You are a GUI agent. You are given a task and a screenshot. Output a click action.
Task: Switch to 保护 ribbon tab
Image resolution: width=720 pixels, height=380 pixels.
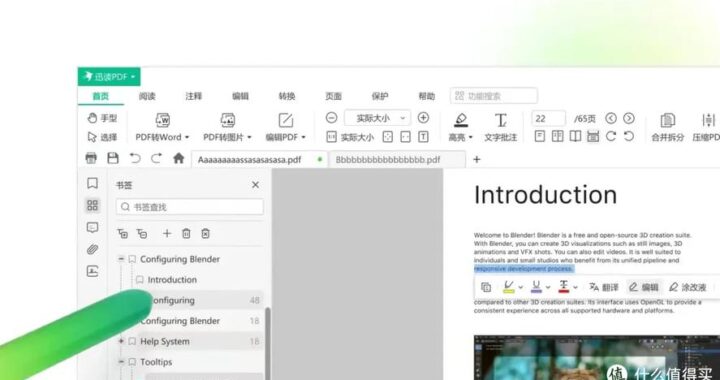click(x=380, y=96)
